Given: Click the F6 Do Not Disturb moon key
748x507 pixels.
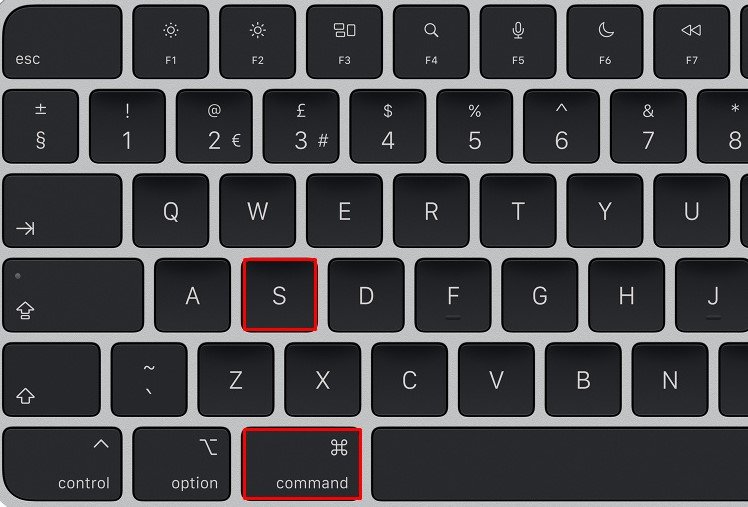Looking at the screenshot, I should click(605, 42).
